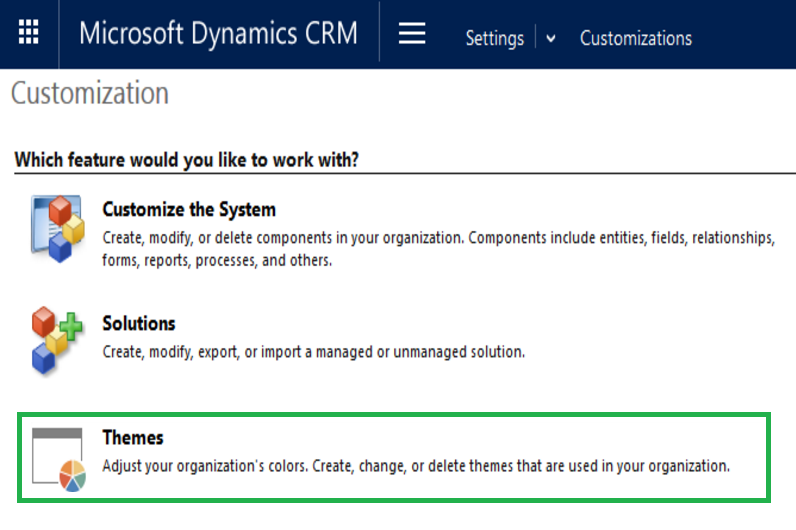796x530 pixels.
Task: Click the description 'Create, modify, or delete components in your organization...'
Action: [439, 249]
